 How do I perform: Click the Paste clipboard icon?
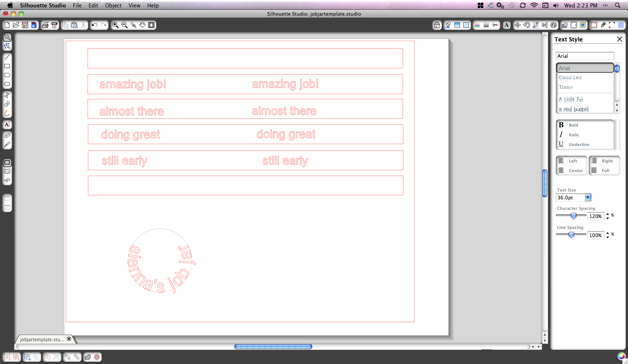[74, 25]
